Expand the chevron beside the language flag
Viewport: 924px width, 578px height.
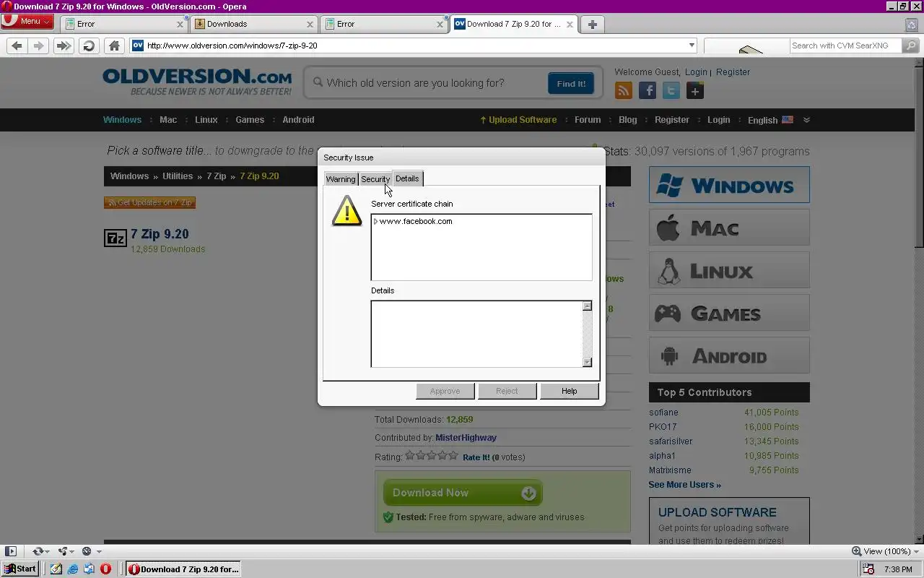[x=806, y=120]
